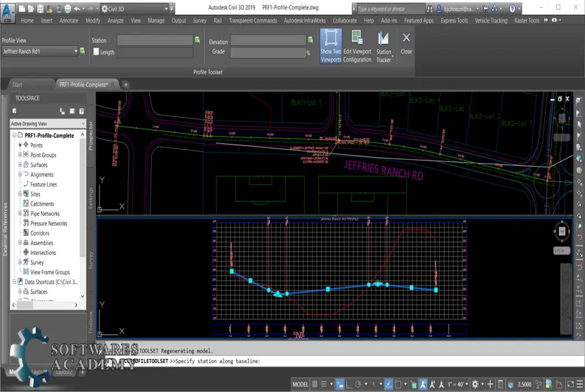Select Feature Lines in the Prospector tree
Image resolution: width=585 pixels, height=392 pixels.
pyautogui.click(x=43, y=184)
